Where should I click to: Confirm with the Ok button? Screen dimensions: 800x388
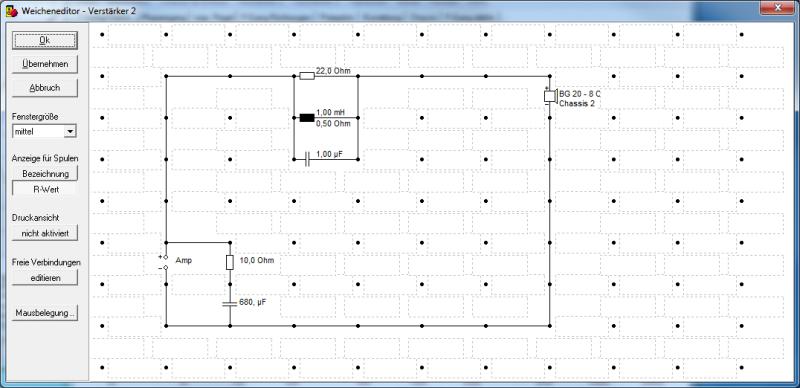coord(45,40)
